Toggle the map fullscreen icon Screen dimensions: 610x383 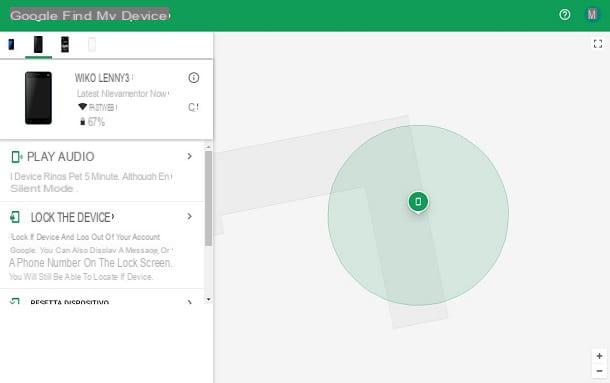pos(598,44)
